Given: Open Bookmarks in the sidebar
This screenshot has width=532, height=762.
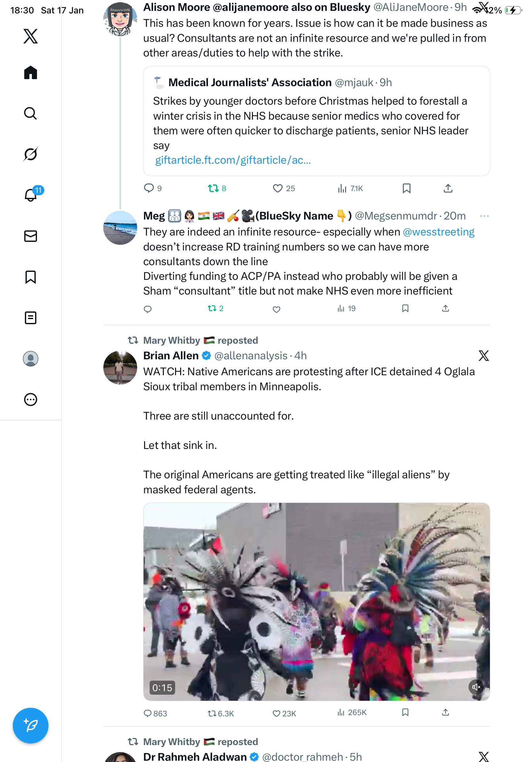Looking at the screenshot, I should tap(31, 277).
